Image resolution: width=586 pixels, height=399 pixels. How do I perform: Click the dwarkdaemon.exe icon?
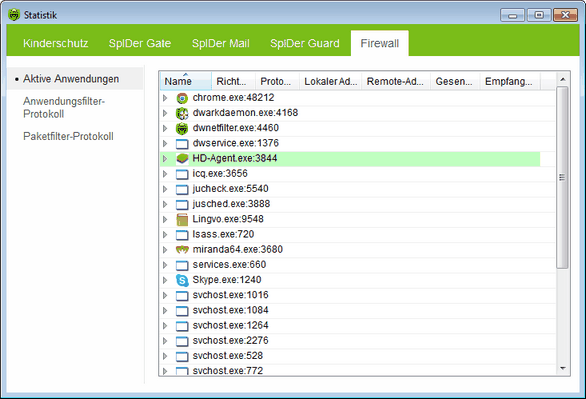[182, 113]
